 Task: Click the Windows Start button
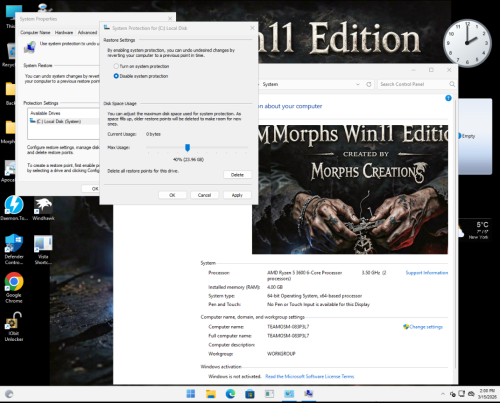point(191,394)
